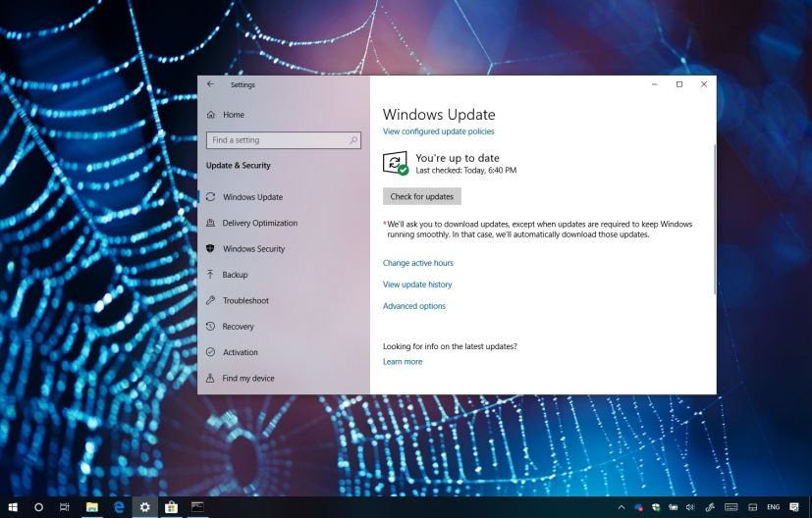Click the Home house icon
Viewport: 812px width, 518px height.
(211, 115)
